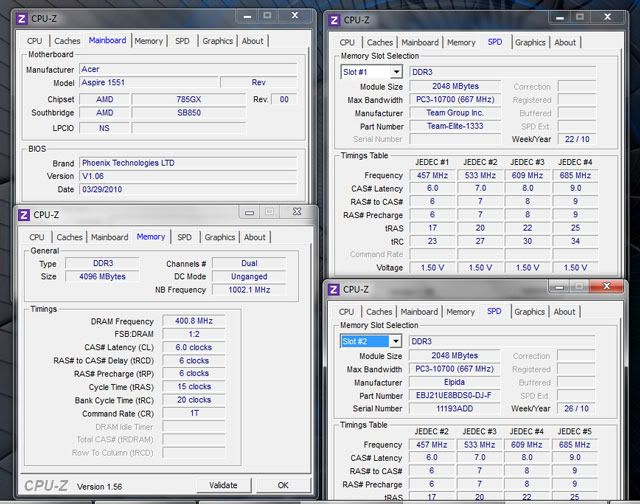Open About tab in Slot #2 SPD window
This screenshot has width=640, height=504.
[x=564, y=312]
